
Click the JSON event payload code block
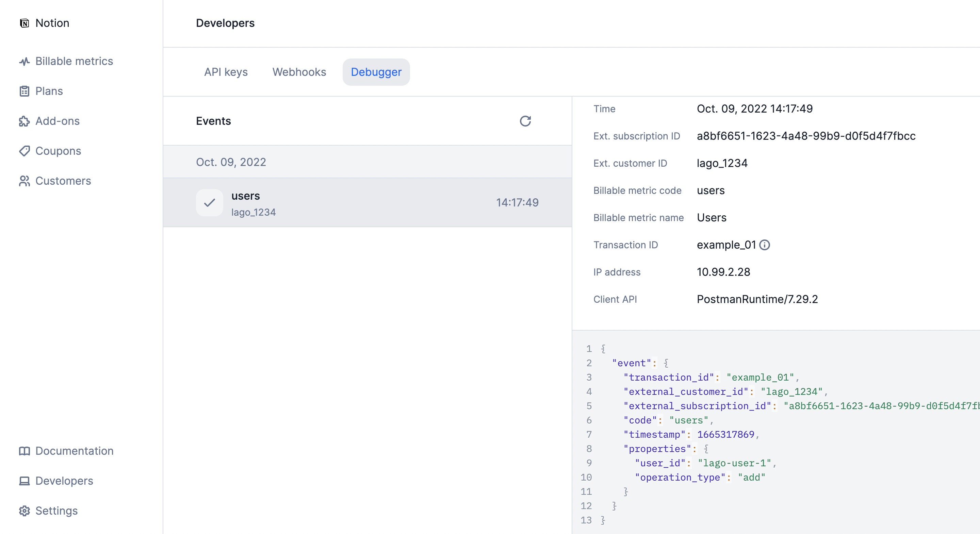(x=776, y=434)
